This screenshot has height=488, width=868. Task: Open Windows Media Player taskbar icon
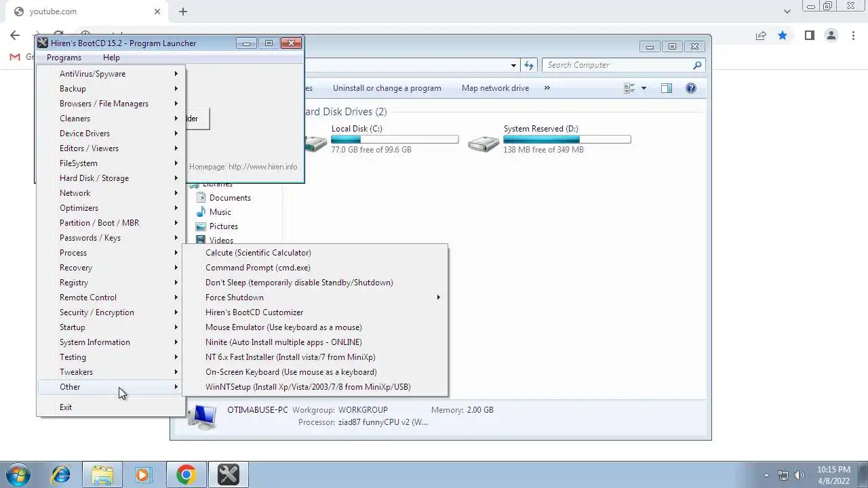click(143, 475)
